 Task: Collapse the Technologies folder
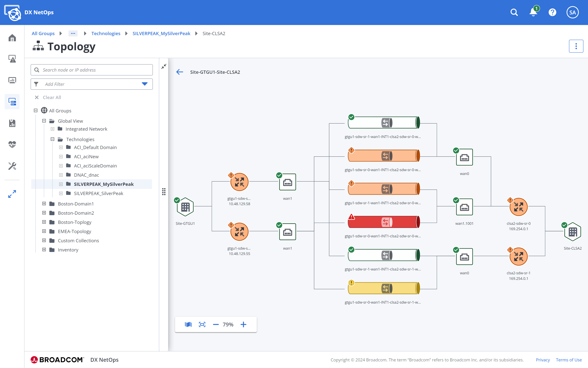(x=52, y=139)
